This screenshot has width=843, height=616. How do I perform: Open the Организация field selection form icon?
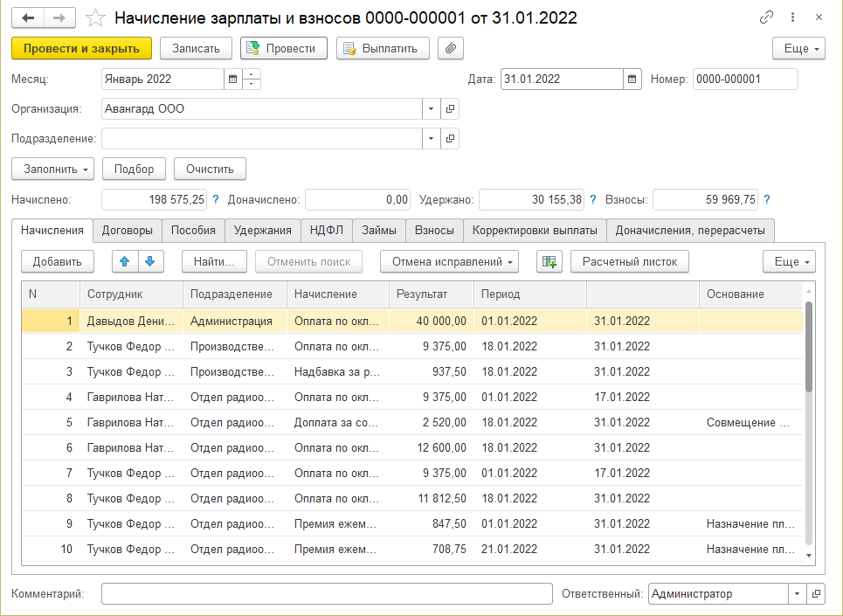coord(450,109)
